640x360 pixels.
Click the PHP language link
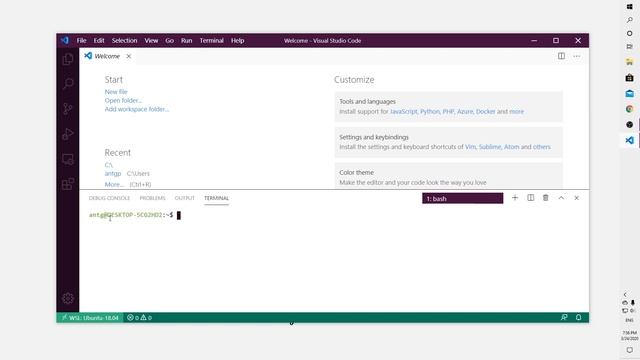(448, 111)
